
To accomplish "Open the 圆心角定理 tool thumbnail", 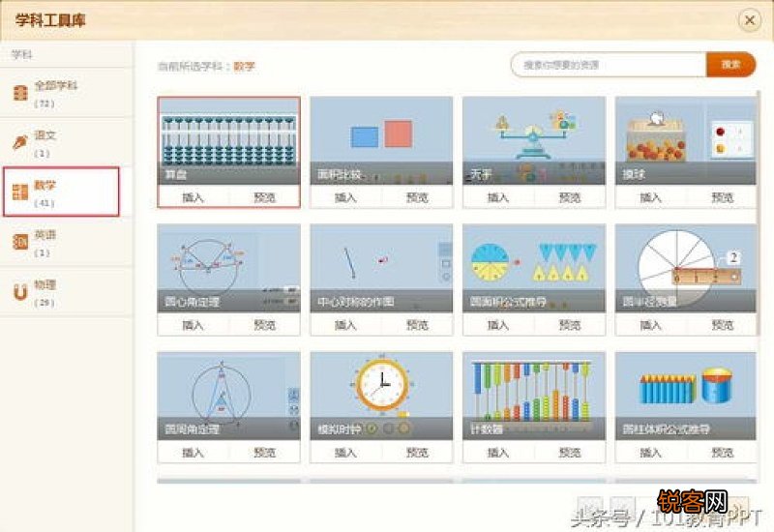I will pyautogui.click(x=228, y=268).
